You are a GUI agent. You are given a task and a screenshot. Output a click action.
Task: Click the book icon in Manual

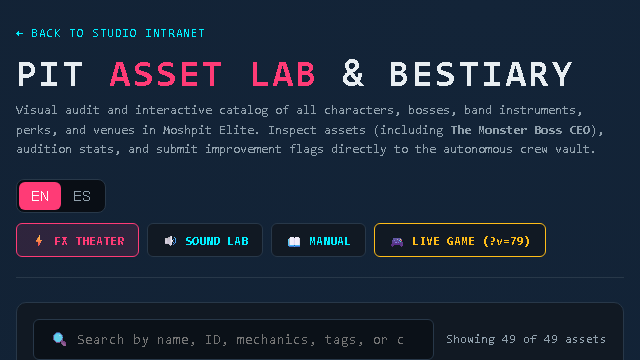[294, 242]
